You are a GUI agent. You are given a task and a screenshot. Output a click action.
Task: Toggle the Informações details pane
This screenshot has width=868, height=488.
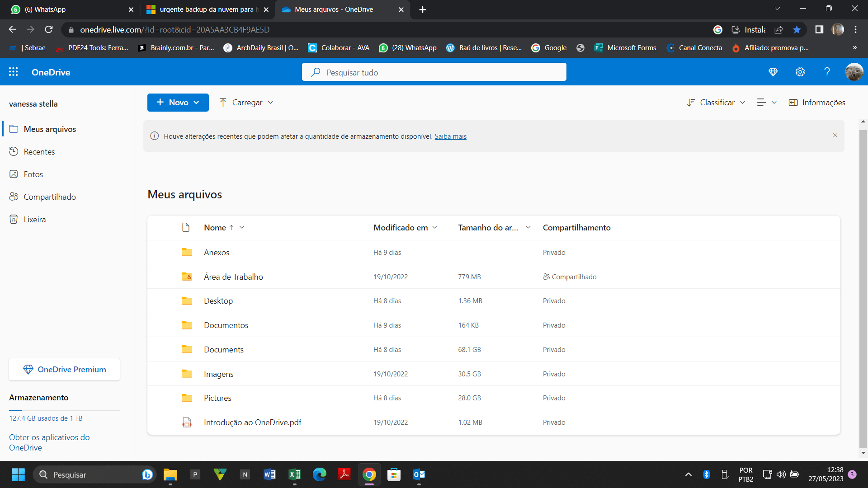coord(817,103)
